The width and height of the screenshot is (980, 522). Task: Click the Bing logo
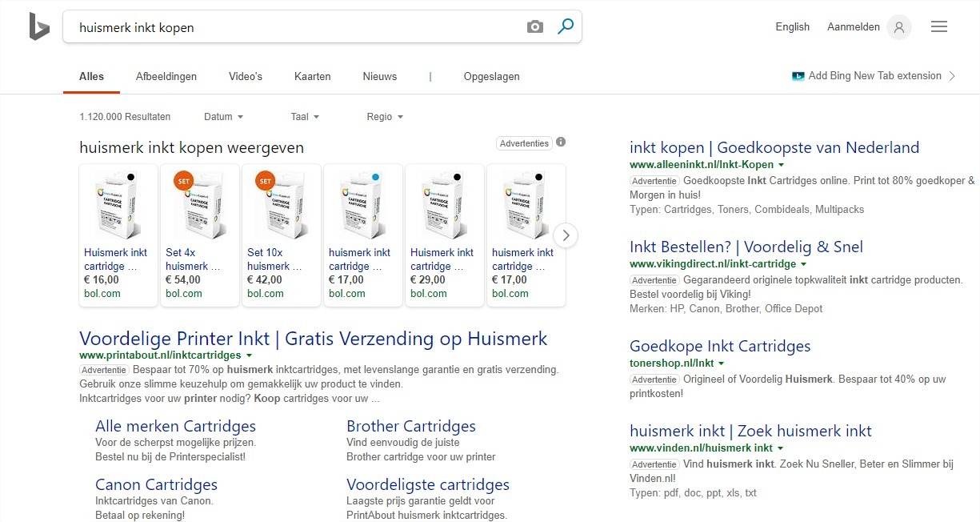tap(38, 27)
